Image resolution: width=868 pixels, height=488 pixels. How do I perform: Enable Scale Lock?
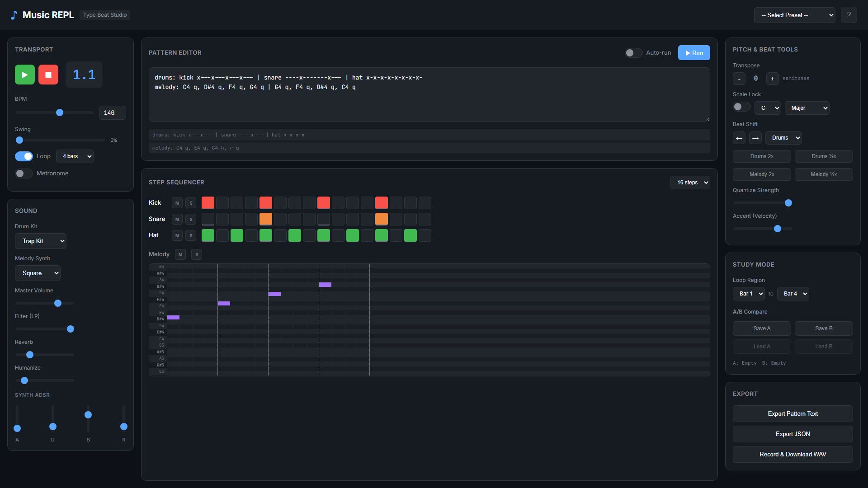pos(741,107)
